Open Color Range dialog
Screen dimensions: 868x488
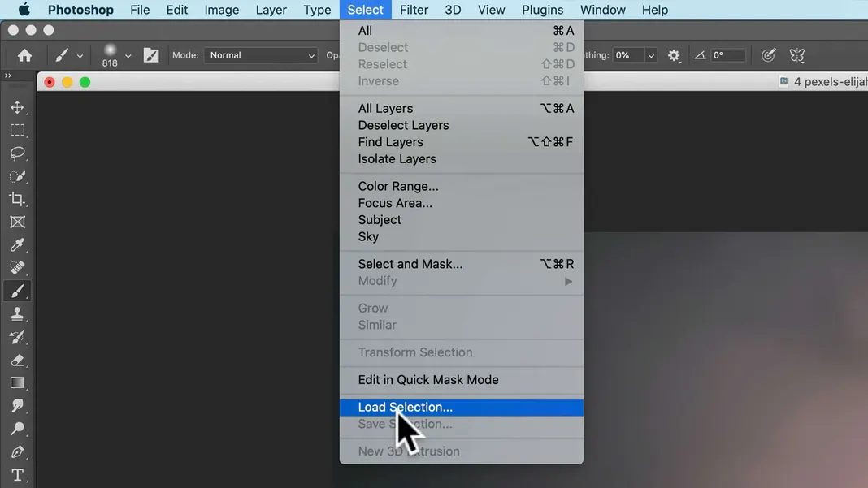click(462, 186)
